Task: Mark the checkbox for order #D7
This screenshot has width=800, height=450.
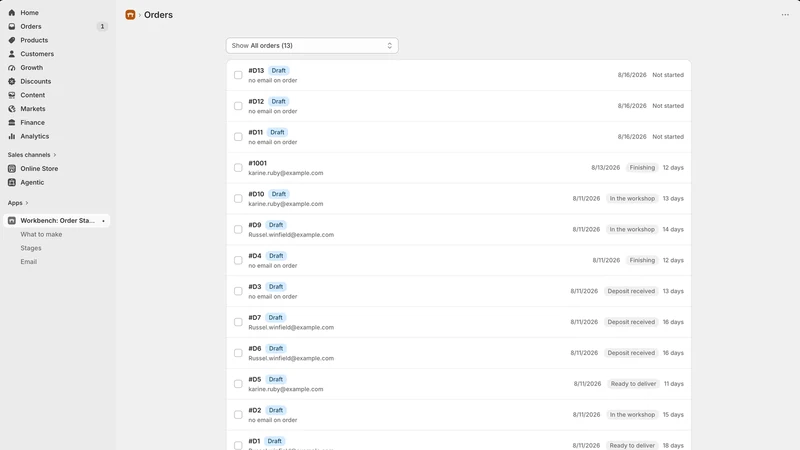Action: click(238, 322)
